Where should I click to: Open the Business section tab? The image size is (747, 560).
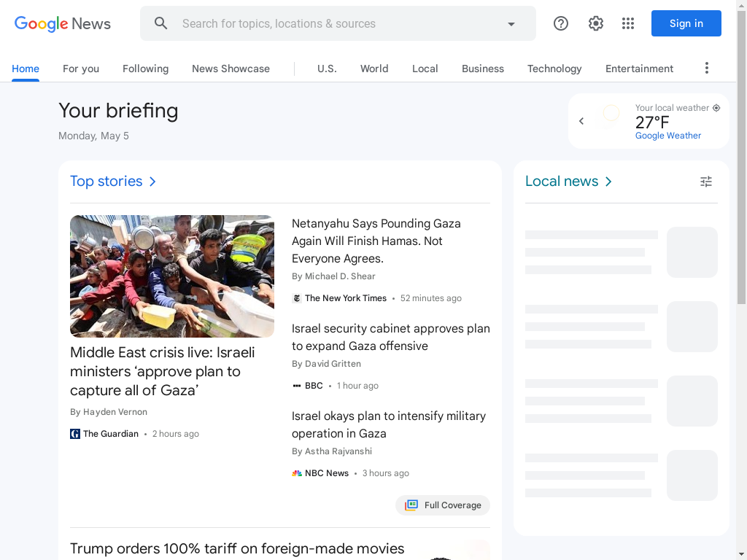483,69
